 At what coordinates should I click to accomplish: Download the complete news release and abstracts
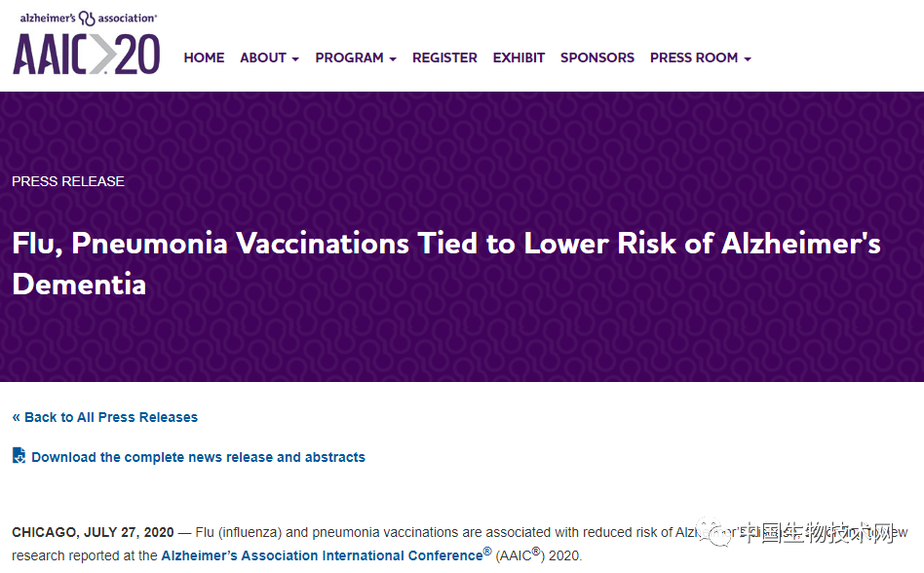click(x=198, y=457)
